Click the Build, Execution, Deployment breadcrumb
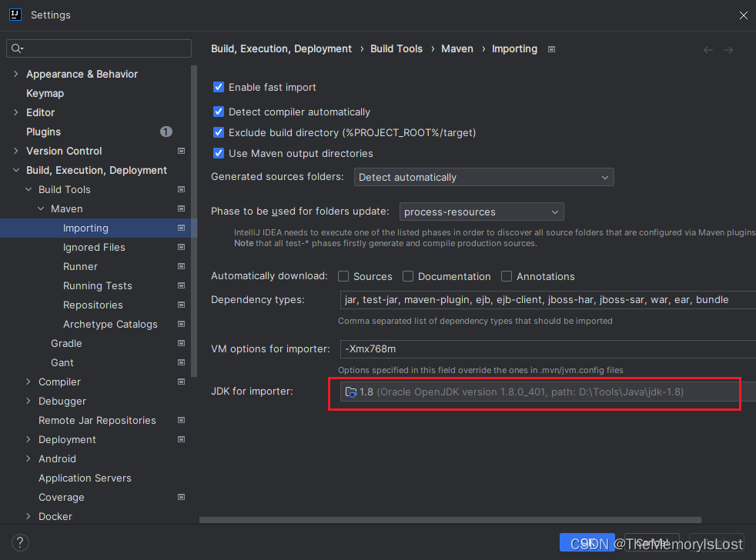Viewport: 756px width, 560px height. 282,48
